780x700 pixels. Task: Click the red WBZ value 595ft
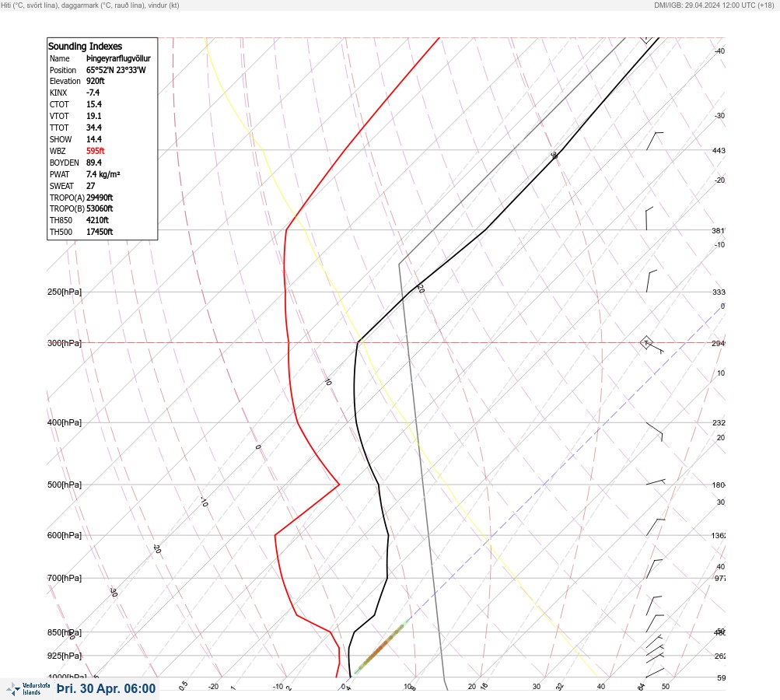(x=96, y=151)
